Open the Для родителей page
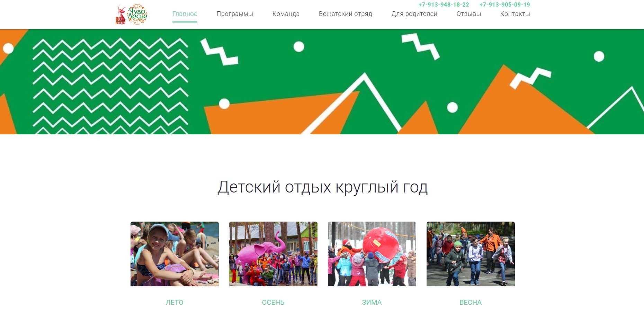 click(414, 14)
